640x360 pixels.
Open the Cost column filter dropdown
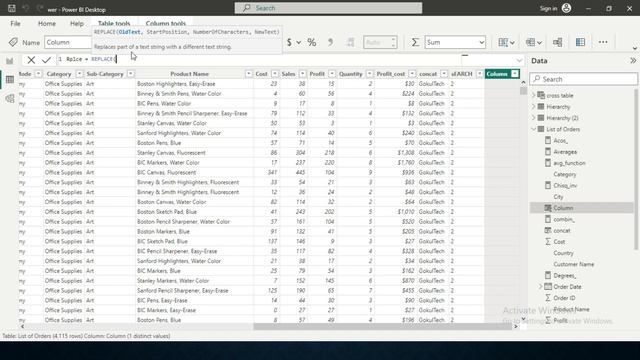click(275, 74)
